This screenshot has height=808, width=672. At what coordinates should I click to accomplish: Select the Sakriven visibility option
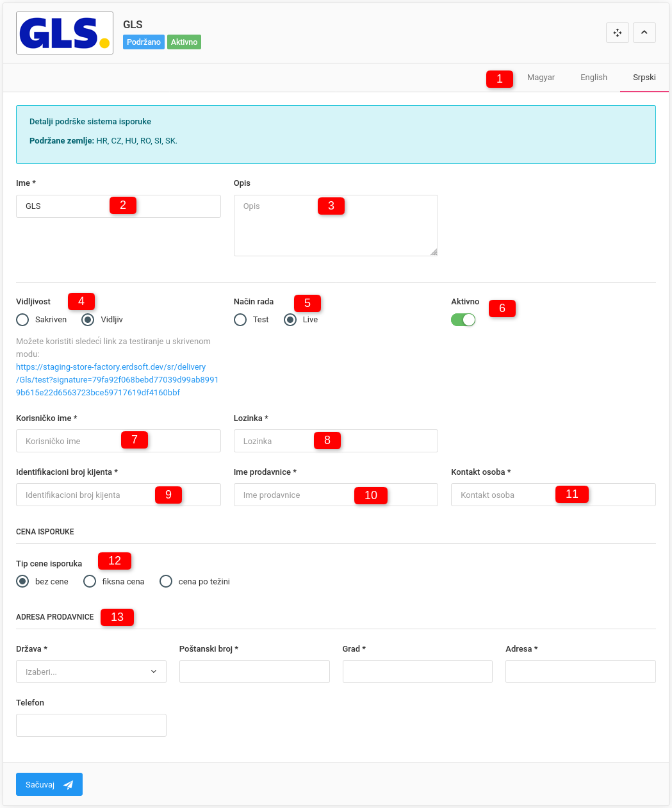(x=23, y=320)
